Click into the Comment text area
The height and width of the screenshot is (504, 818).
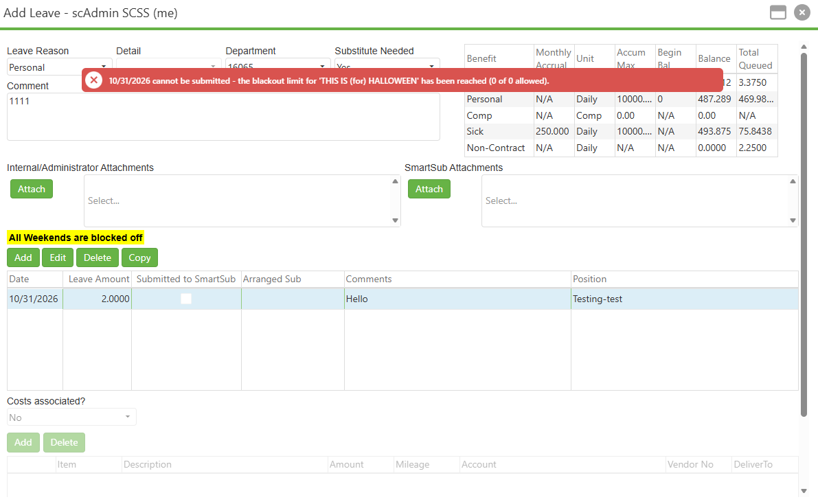[223, 116]
